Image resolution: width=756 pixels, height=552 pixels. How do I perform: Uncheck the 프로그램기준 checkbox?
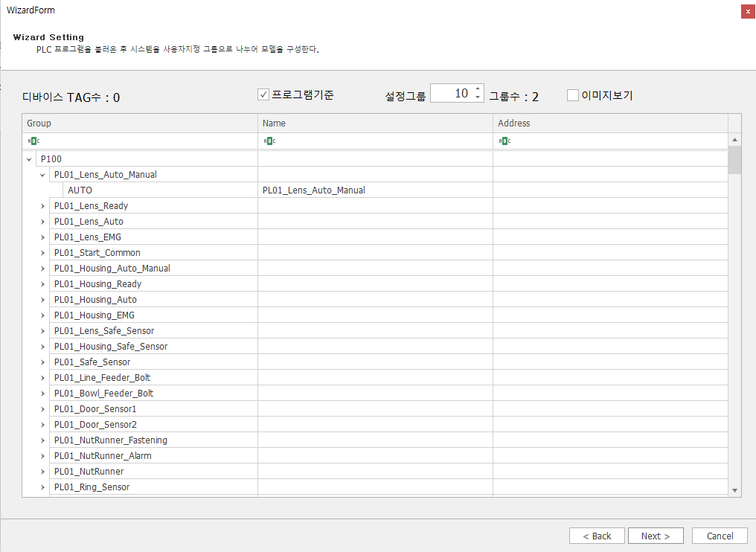click(x=263, y=94)
